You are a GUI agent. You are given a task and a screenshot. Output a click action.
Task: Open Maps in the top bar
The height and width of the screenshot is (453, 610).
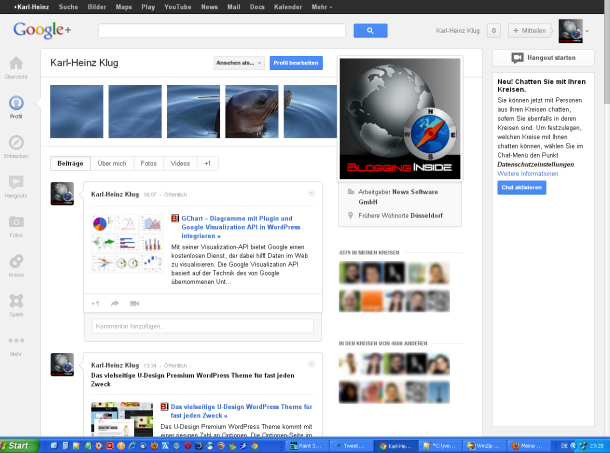click(x=124, y=7)
